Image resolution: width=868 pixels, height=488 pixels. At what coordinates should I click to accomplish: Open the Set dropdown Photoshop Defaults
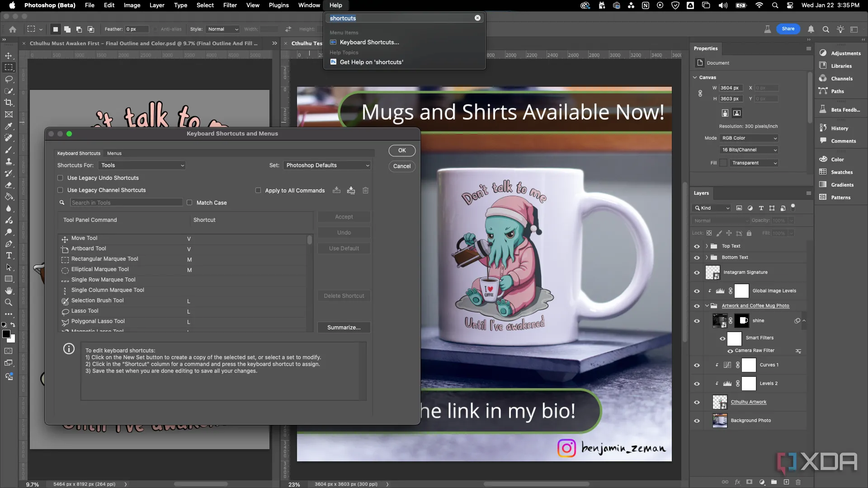[x=327, y=165]
